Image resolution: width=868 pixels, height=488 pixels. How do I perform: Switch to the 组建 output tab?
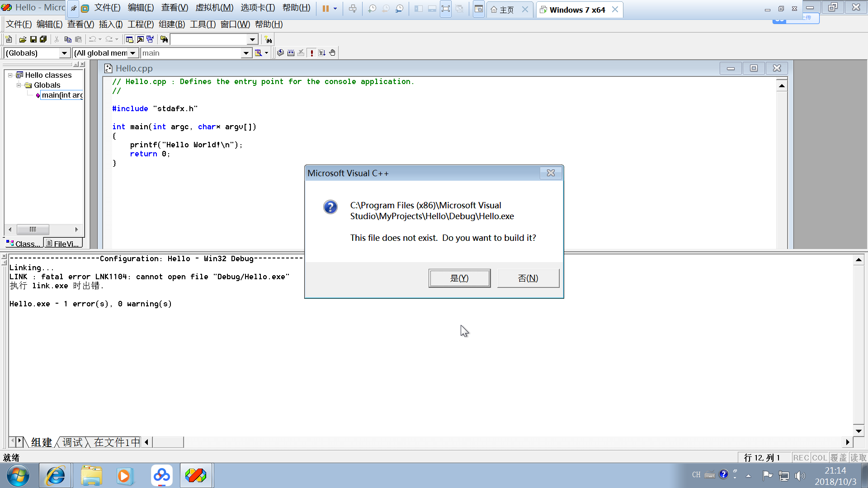[x=42, y=442]
